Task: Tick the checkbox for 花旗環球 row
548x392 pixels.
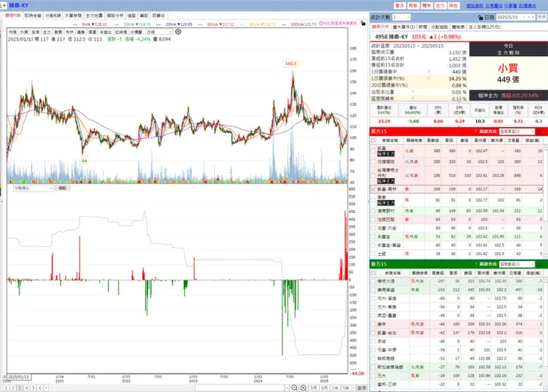Action: 373,162
